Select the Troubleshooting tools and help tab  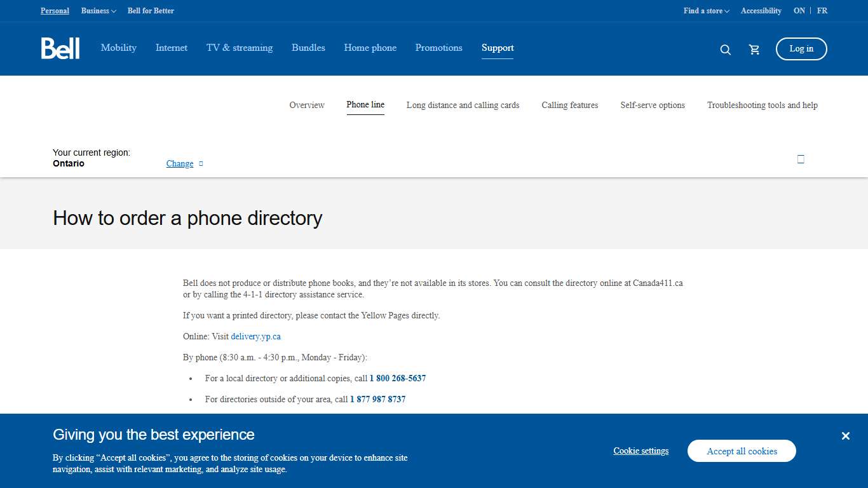763,105
